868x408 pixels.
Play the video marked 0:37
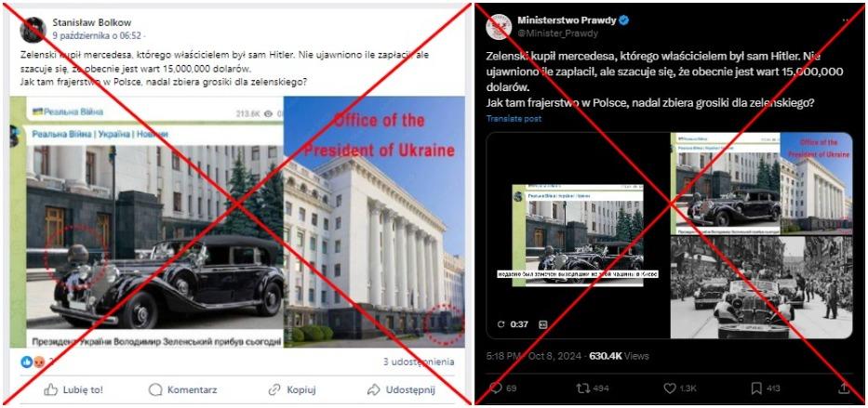click(x=578, y=235)
